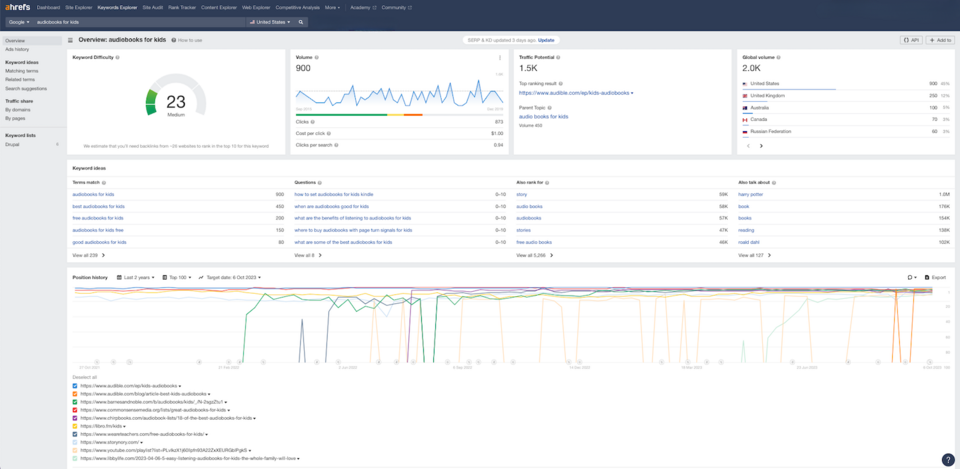This screenshot has width=960, height=469.
Task: Click info icon beside Questions
Action: pos(320,182)
